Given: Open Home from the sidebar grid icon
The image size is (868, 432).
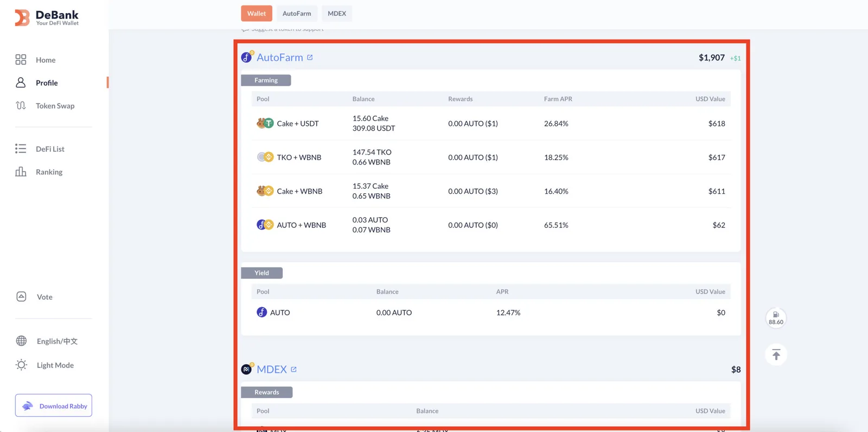Looking at the screenshot, I should coord(21,60).
